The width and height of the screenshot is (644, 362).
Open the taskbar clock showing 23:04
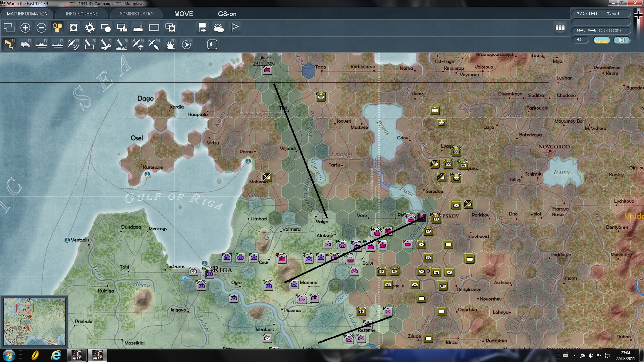click(625, 355)
